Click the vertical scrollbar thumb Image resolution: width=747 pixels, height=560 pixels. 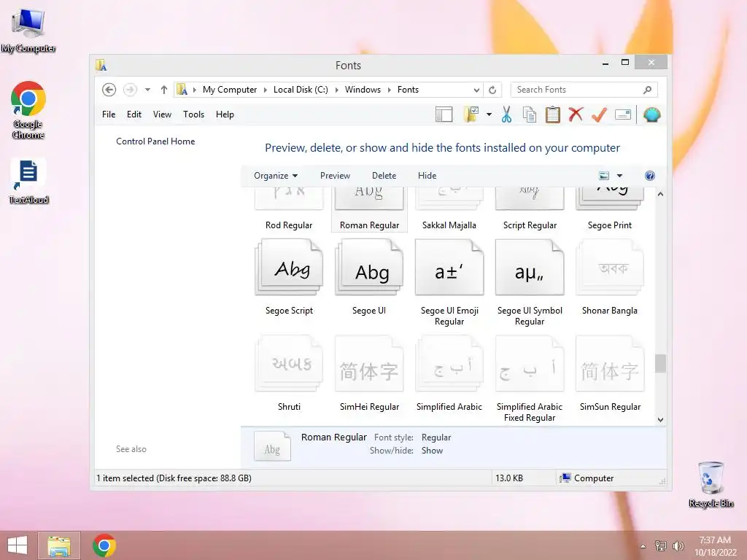[660, 364]
